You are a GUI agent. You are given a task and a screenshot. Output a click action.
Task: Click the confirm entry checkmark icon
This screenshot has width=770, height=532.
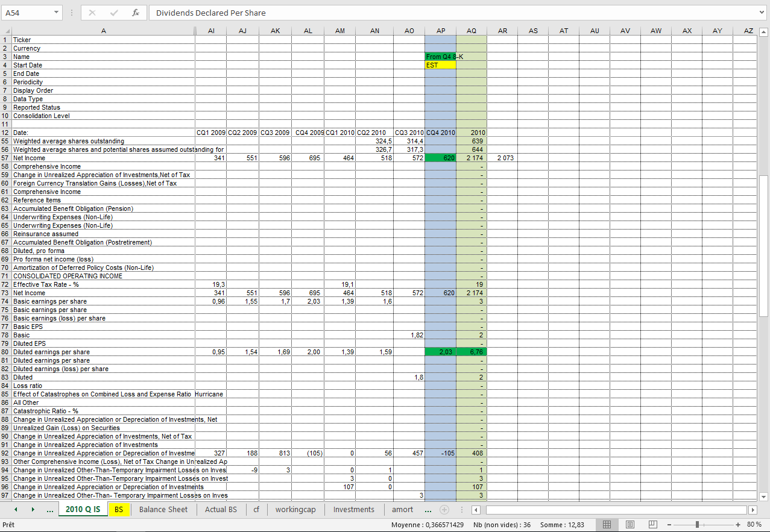[x=114, y=13]
